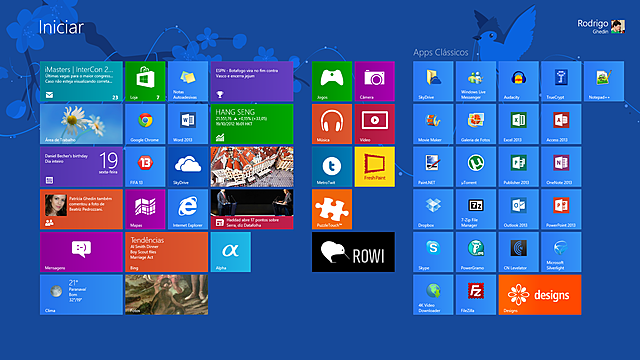Launch Excel 2013 tile
The height and width of the screenshot is (360, 640).
coord(518,124)
